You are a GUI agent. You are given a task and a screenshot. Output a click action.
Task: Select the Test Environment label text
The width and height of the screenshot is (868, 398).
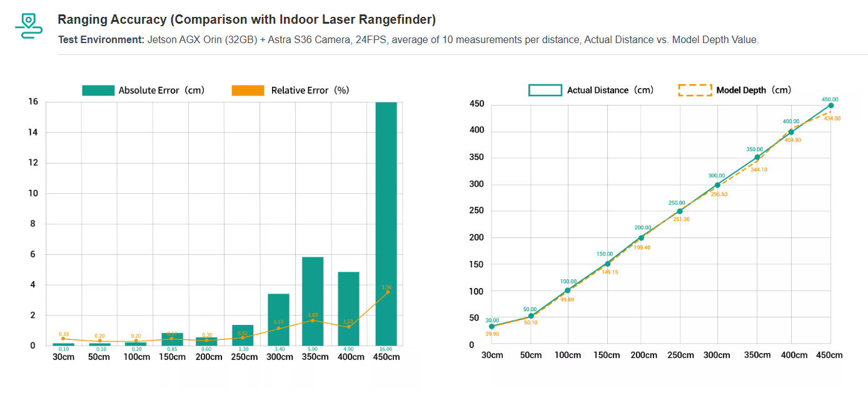pyautogui.click(x=101, y=39)
